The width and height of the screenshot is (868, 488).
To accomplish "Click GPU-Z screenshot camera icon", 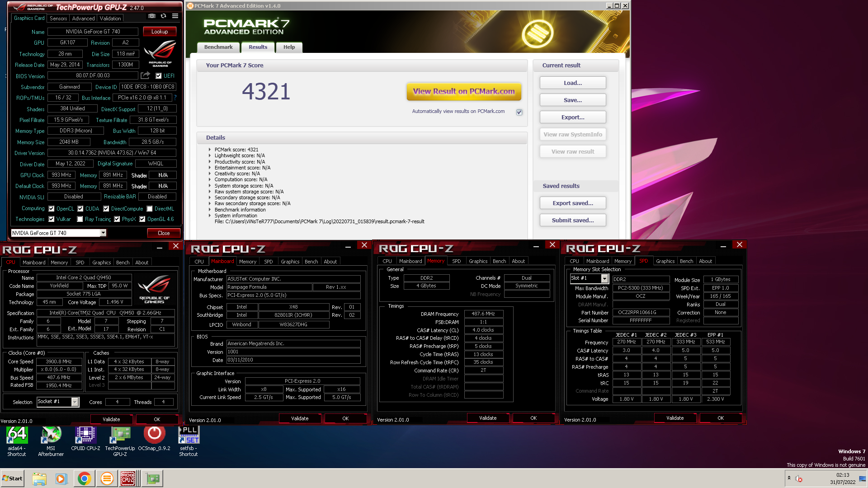I will [x=152, y=16].
